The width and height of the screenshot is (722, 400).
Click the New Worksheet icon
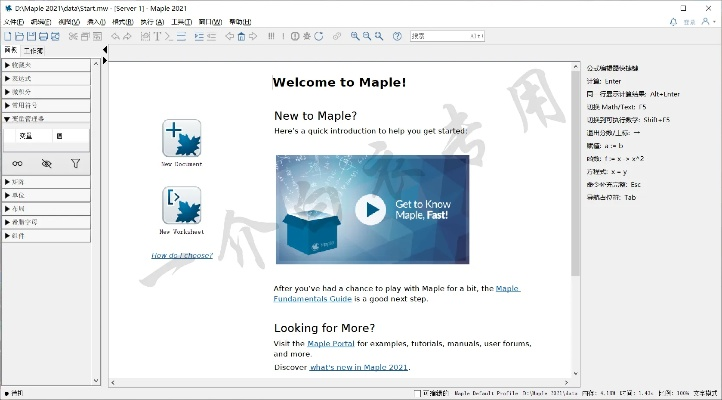[181, 205]
